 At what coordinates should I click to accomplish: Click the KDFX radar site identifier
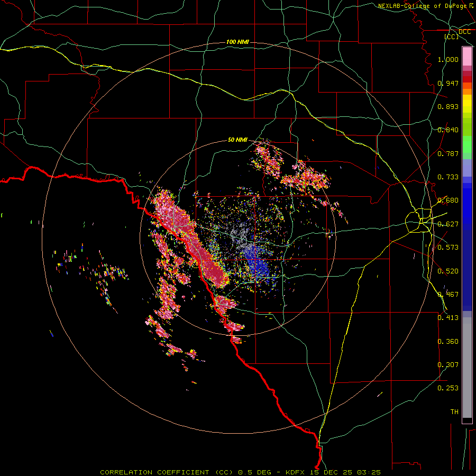(x=296, y=472)
